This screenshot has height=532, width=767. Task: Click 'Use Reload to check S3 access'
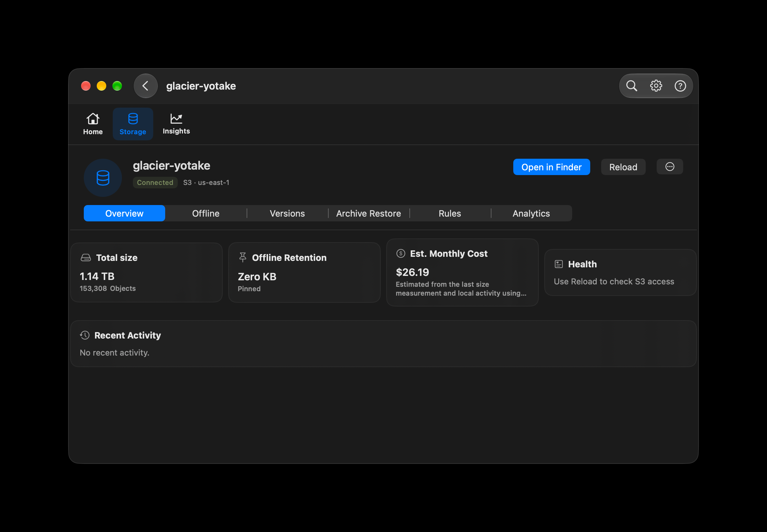click(x=614, y=281)
